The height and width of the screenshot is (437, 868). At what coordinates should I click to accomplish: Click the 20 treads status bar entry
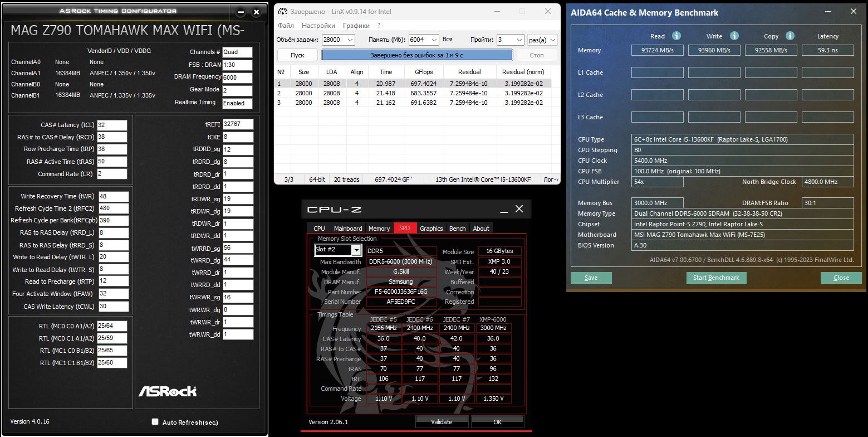346,179
